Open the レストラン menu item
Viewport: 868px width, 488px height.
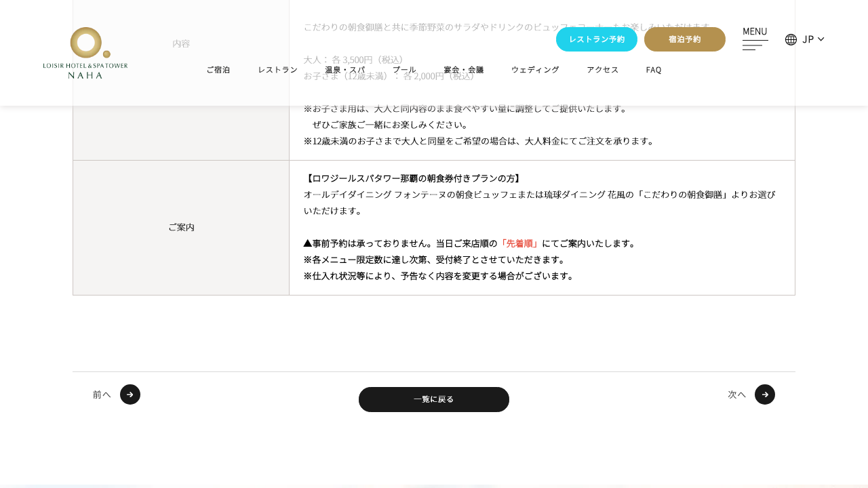coord(278,70)
